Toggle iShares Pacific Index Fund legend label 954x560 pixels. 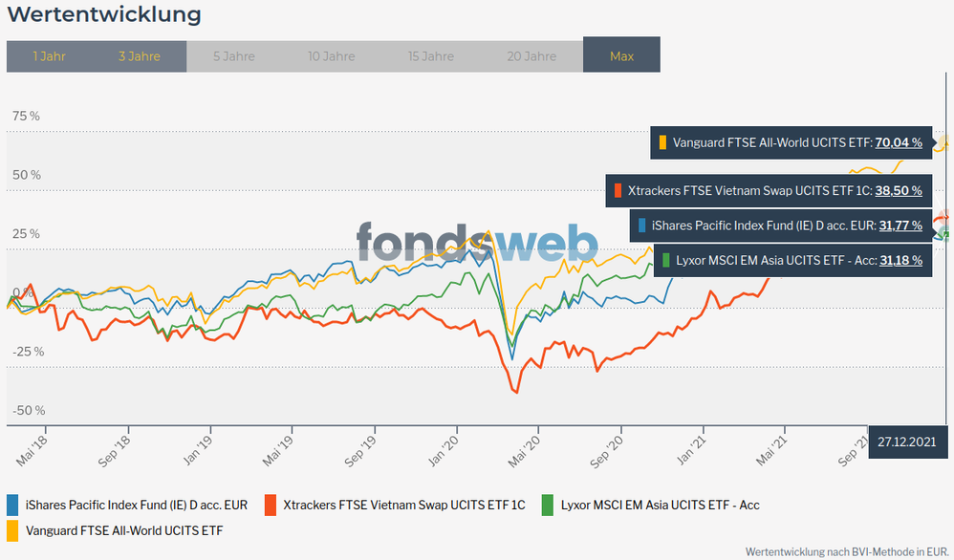[137, 506]
